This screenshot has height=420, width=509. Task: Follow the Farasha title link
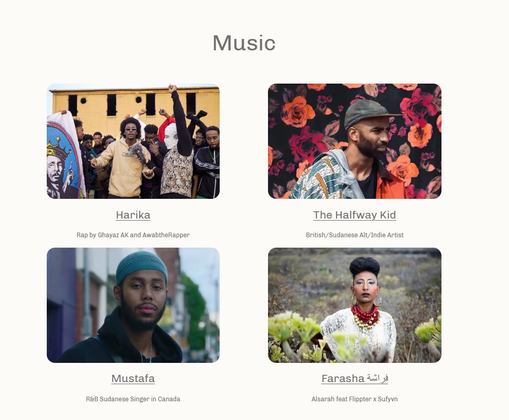coord(354,378)
